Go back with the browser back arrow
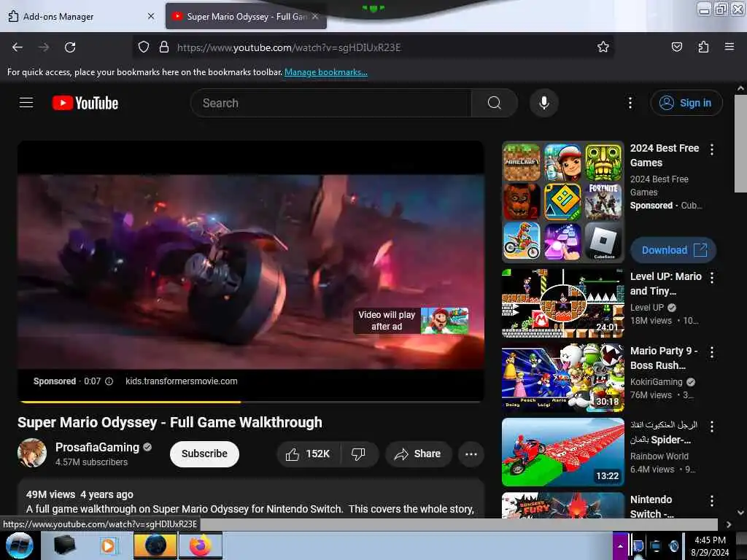The width and height of the screenshot is (747, 560). pos(18,47)
